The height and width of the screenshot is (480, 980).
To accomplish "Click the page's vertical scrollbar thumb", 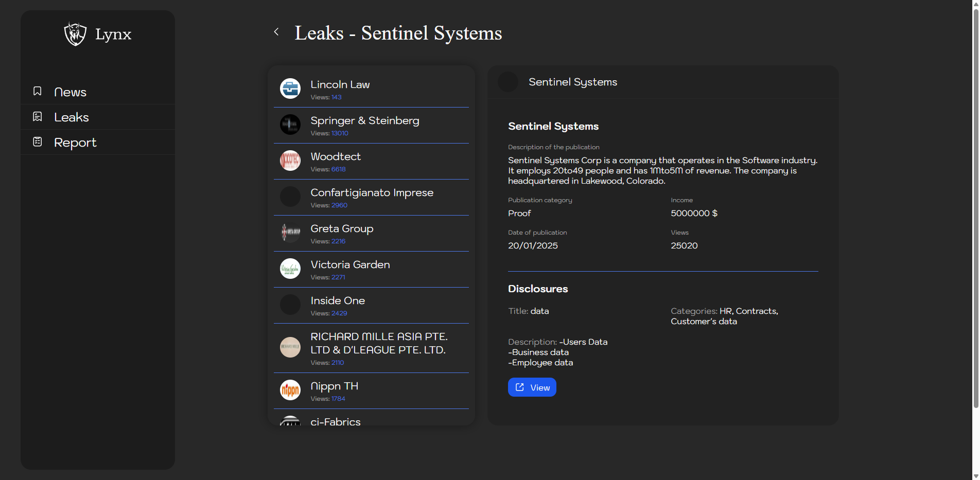I will click(x=975, y=206).
